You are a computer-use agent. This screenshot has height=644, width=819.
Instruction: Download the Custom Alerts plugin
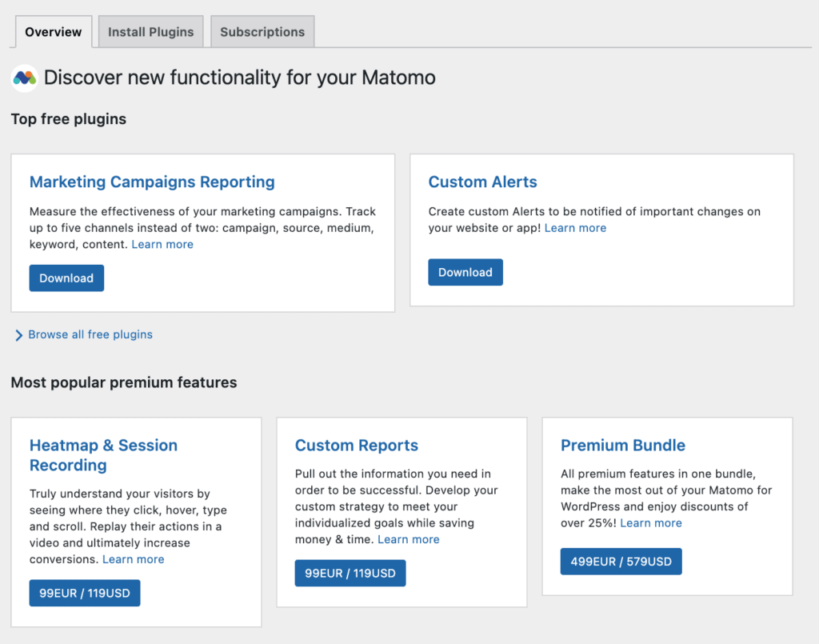coord(465,272)
